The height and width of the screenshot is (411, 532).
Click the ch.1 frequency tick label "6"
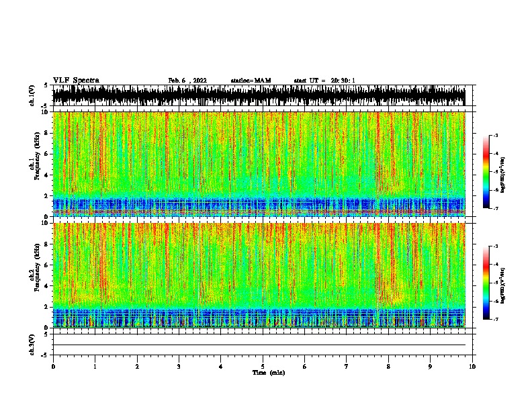click(47, 154)
